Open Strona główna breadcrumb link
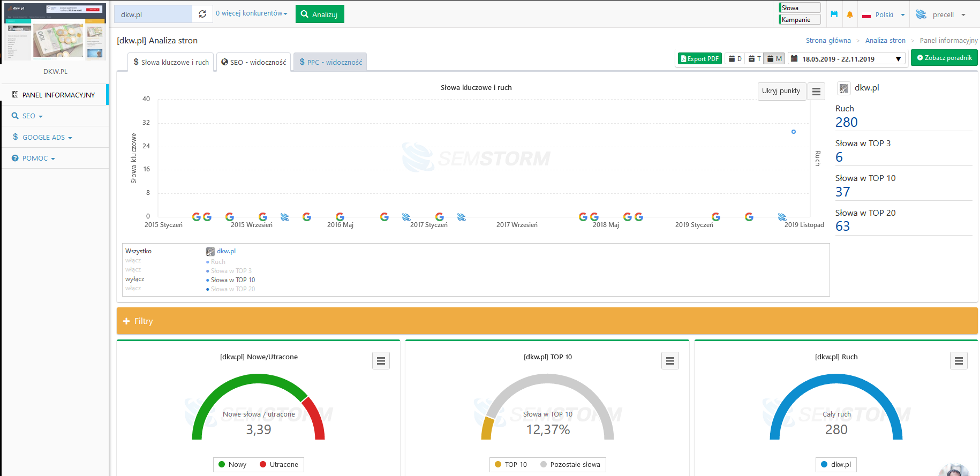The width and height of the screenshot is (980, 476). point(828,41)
